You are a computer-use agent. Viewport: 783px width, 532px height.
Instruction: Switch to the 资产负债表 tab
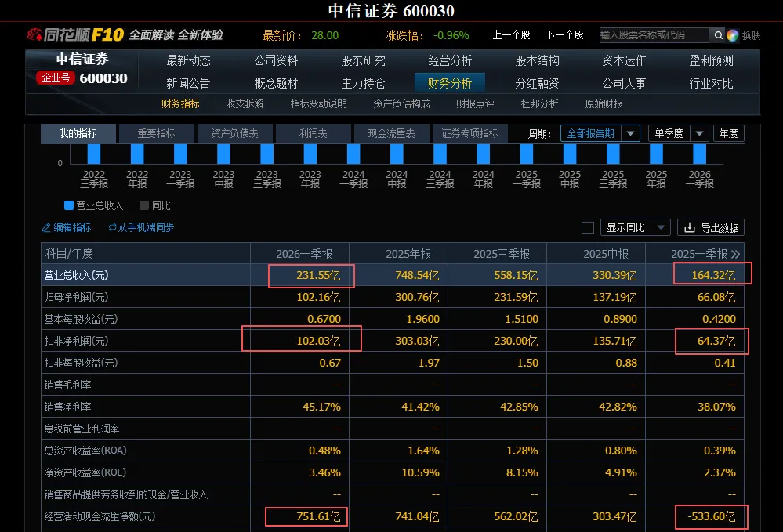234,133
